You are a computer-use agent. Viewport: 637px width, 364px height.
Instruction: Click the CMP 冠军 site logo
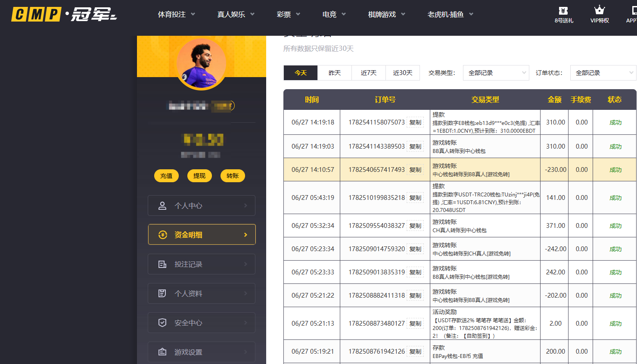[64, 14]
